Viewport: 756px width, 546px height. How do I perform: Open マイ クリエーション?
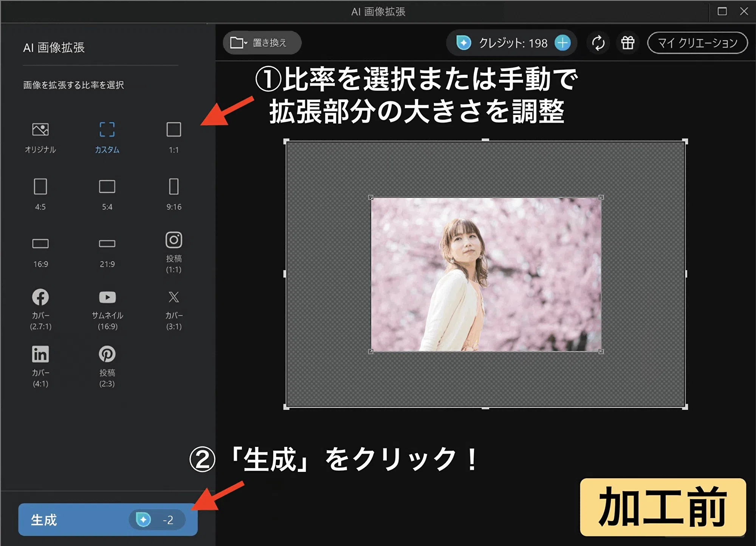coord(697,43)
